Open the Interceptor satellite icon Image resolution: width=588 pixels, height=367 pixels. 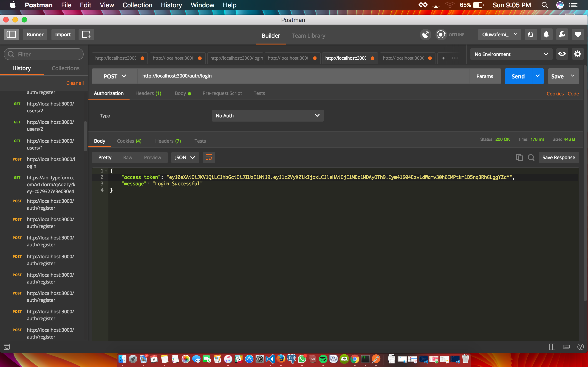tap(425, 34)
